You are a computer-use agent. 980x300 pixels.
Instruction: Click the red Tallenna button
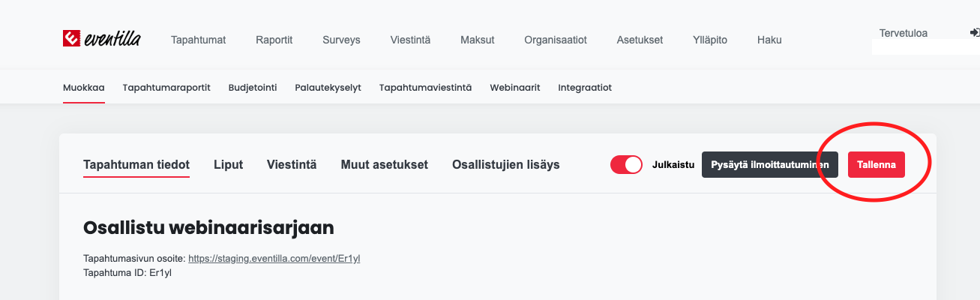(877, 165)
